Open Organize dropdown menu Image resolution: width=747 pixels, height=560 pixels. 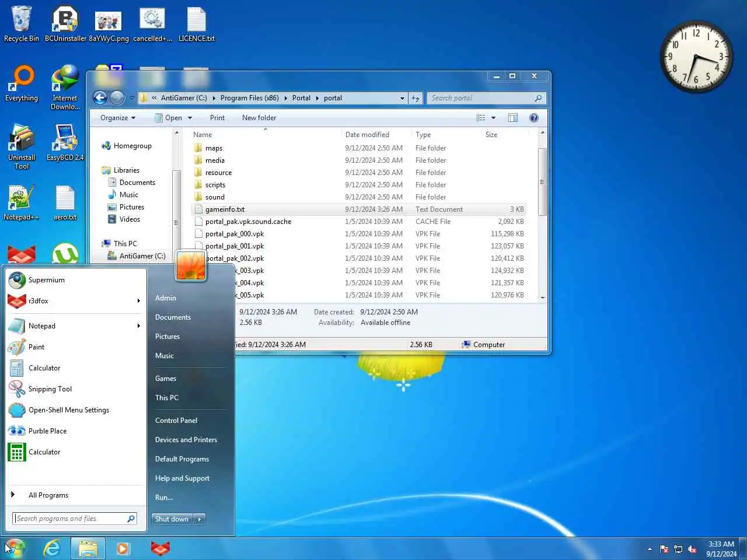(117, 118)
